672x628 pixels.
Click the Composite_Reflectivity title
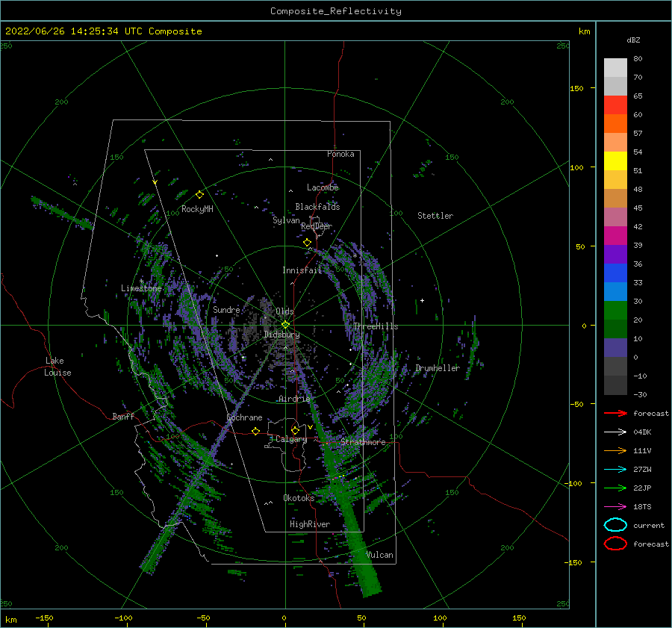(x=335, y=11)
